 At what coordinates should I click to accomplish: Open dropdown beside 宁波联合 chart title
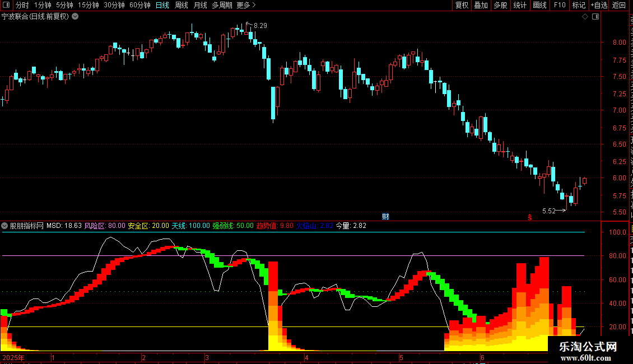[75, 17]
